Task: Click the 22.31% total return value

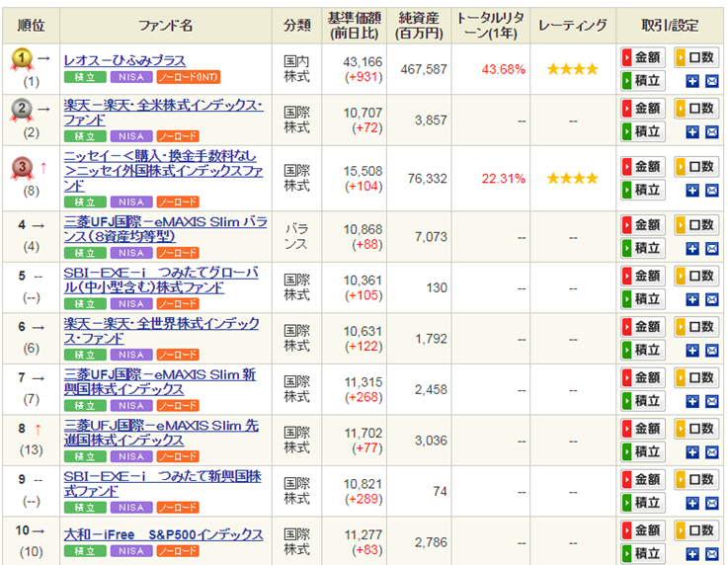Action: 504,179
